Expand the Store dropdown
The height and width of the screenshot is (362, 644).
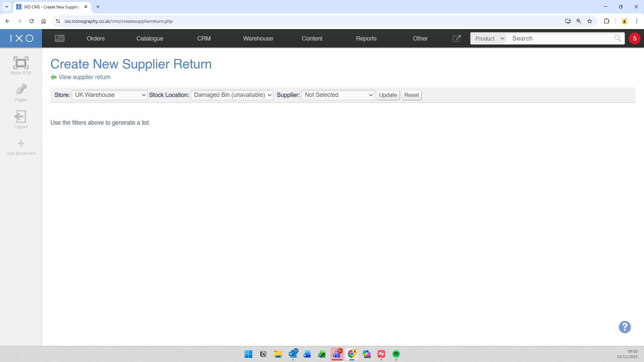[109, 95]
